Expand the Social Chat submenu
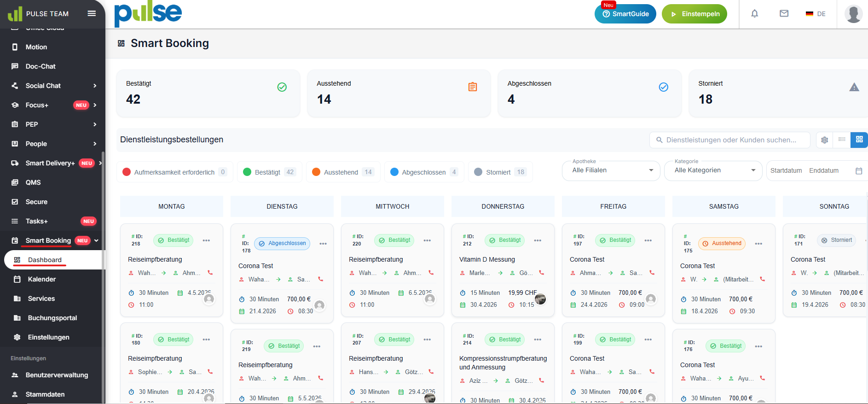The width and height of the screenshot is (868, 404). point(95,86)
